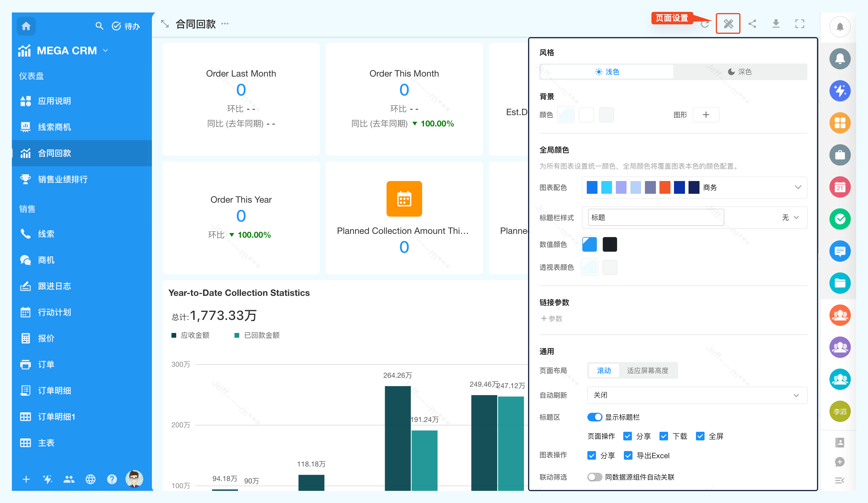Screen dimensions: 868x503
Task: Open search with the magnifier icon
Action: pos(99,26)
